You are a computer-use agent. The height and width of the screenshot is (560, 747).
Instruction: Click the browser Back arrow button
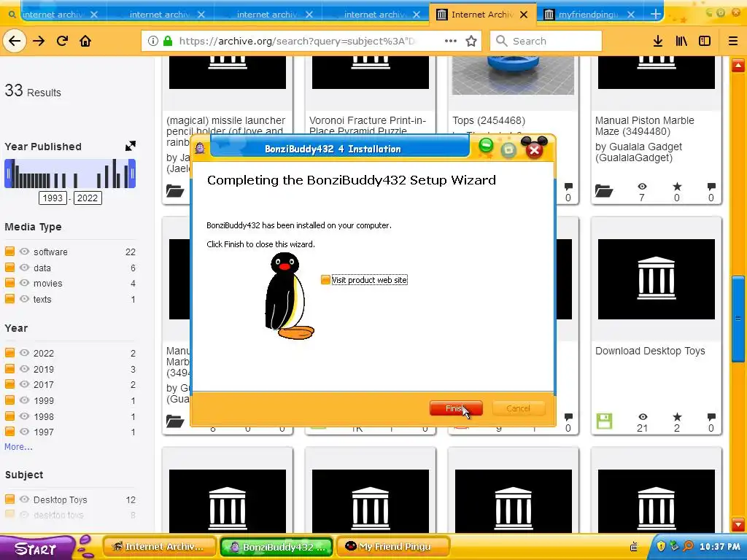tap(15, 41)
